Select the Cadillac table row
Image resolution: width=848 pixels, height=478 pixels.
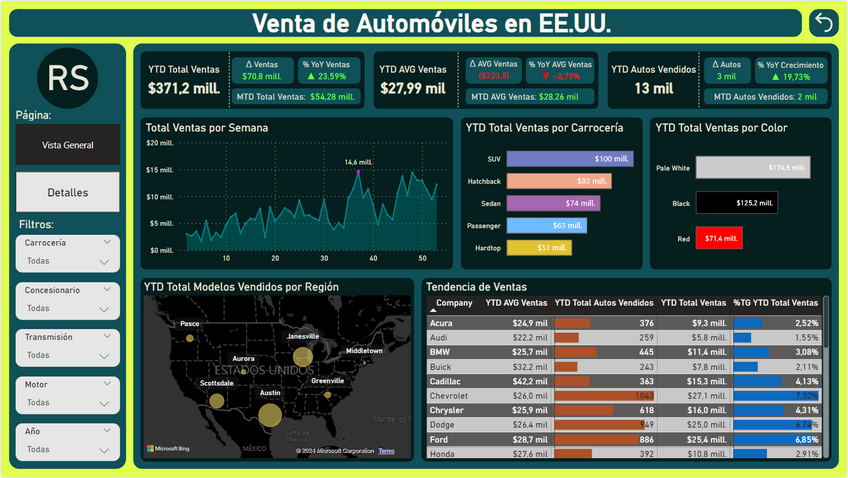624,381
